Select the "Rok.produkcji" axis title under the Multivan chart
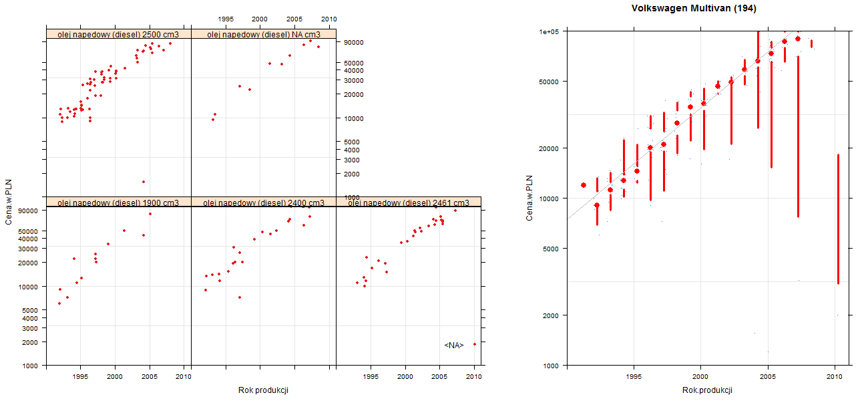 coord(707,390)
